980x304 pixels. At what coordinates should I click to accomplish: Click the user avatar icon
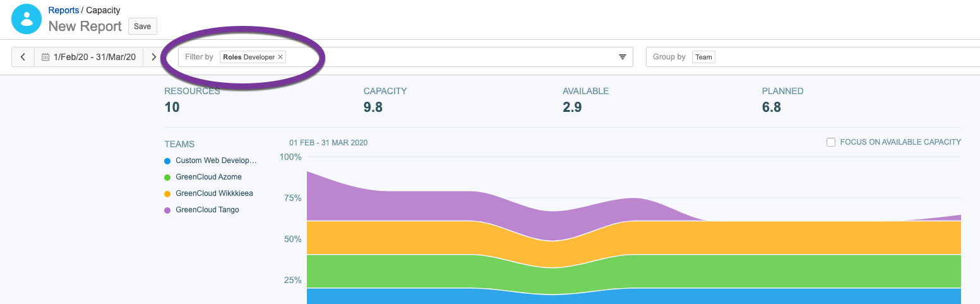point(27,19)
